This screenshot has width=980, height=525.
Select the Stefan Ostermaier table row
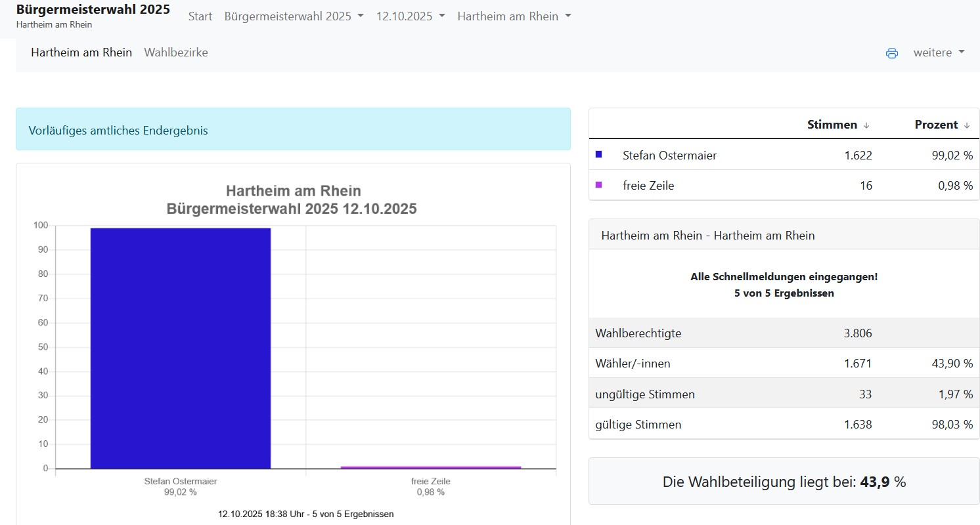tap(784, 156)
